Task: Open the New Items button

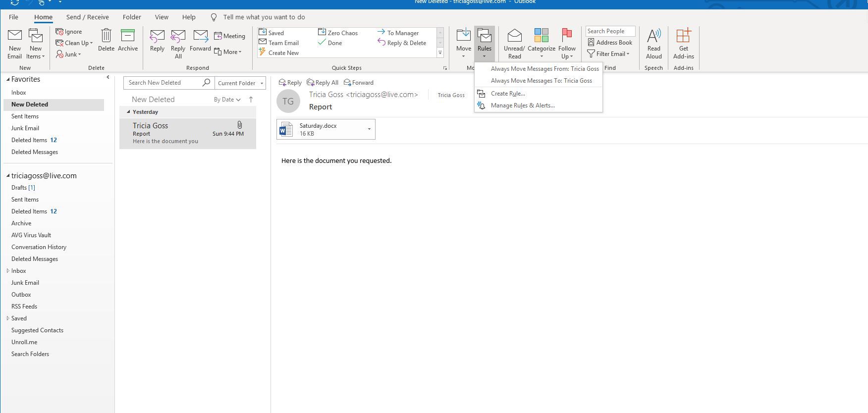Action: pos(36,44)
